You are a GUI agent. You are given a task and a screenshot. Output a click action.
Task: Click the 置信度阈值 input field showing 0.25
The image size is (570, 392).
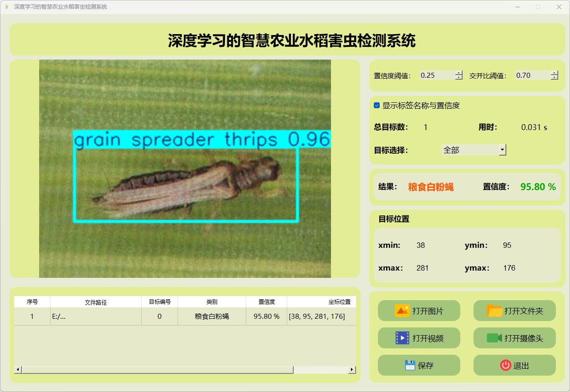[437, 75]
